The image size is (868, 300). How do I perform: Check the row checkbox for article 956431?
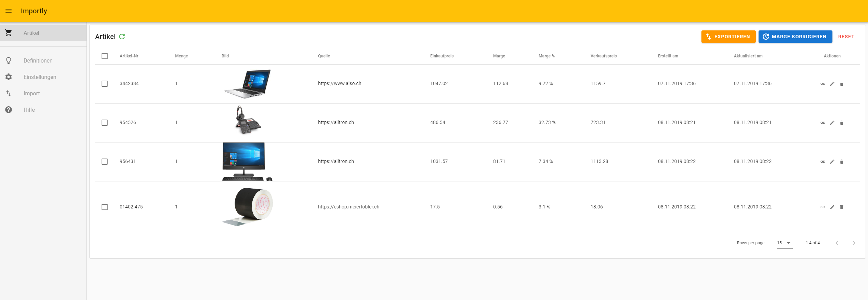coord(105,162)
